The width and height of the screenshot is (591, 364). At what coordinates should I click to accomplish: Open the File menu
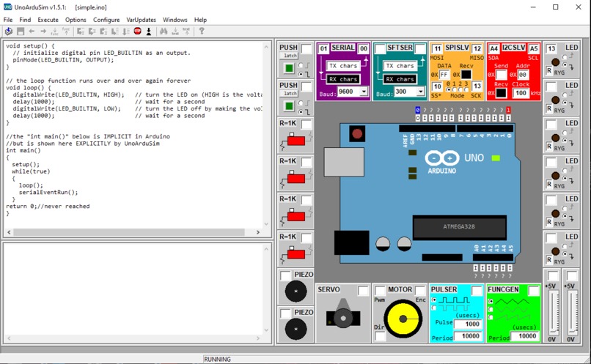pyautogui.click(x=8, y=20)
